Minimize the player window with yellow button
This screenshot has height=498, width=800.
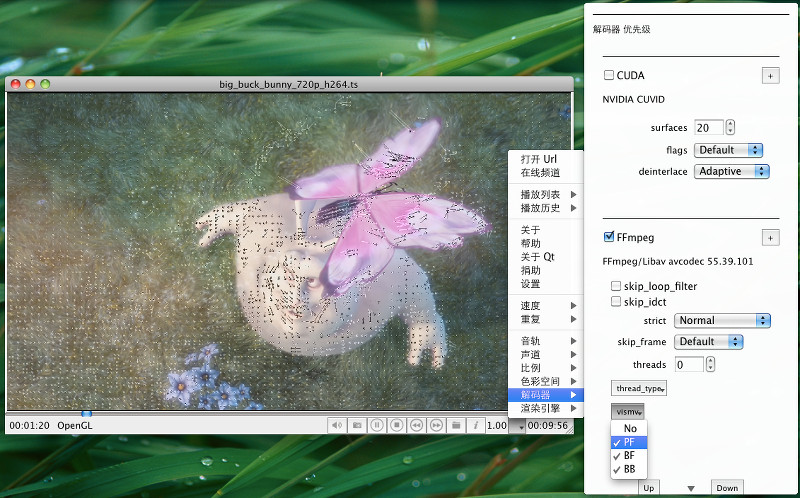[x=30, y=84]
